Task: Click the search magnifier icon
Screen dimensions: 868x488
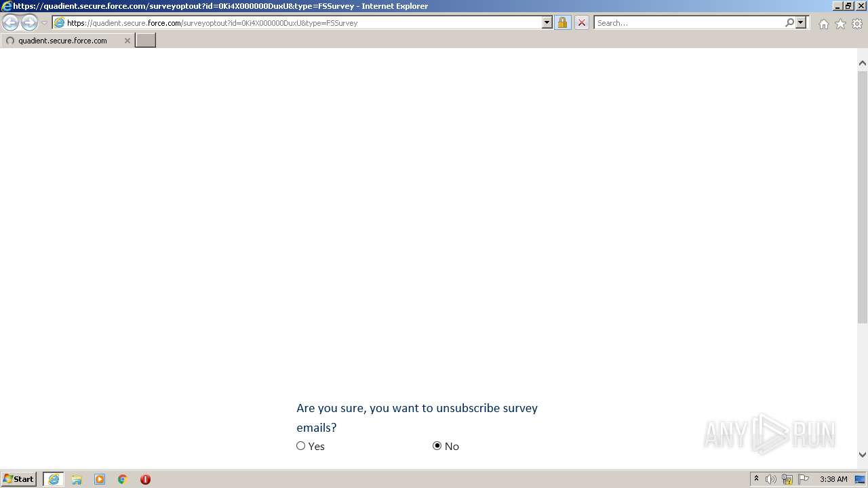Action: [789, 22]
